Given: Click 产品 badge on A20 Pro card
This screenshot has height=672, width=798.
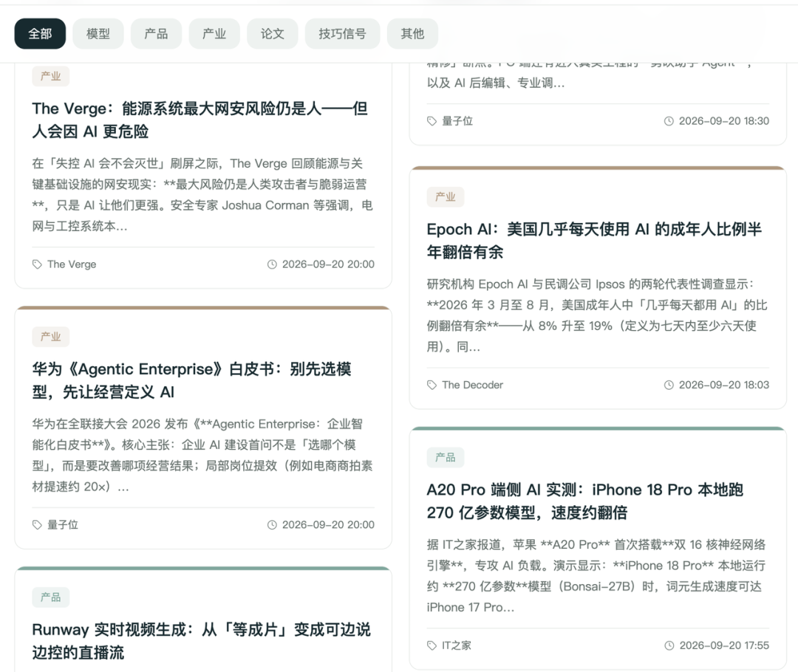Looking at the screenshot, I should click(x=446, y=457).
